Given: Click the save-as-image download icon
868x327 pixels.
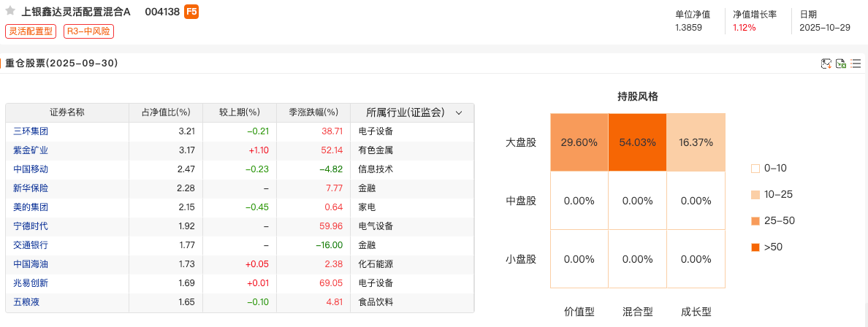Looking at the screenshot, I should [x=826, y=64].
